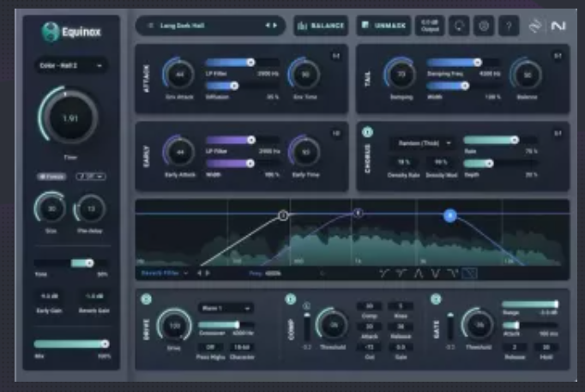Select the bell peak filter shape icon
This screenshot has width=585, height=392.
click(419, 274)
